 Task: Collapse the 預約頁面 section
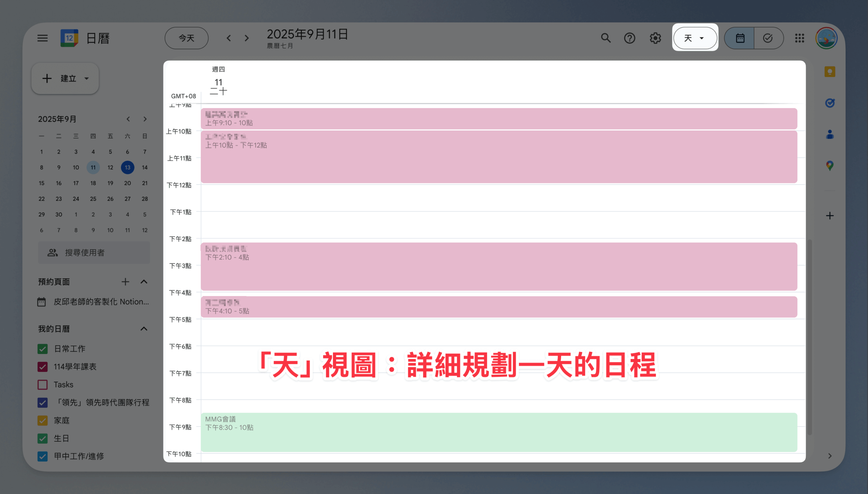[x=144, y=282]
